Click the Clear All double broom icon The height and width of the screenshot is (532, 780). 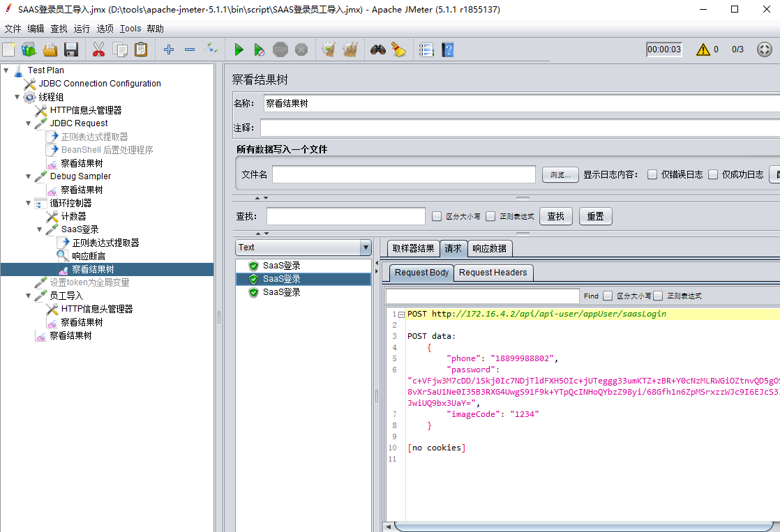coord(350,50)
